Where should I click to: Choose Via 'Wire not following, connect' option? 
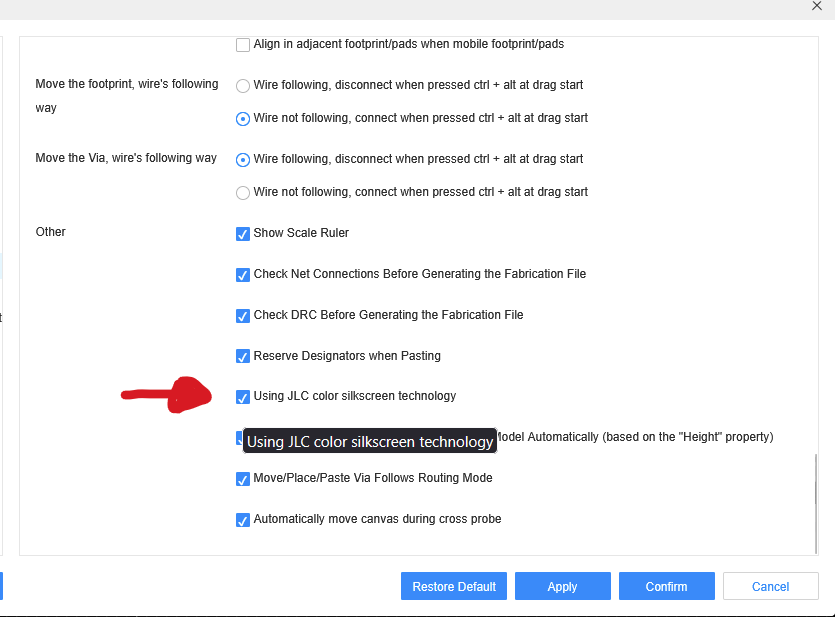tap(243, 193)
